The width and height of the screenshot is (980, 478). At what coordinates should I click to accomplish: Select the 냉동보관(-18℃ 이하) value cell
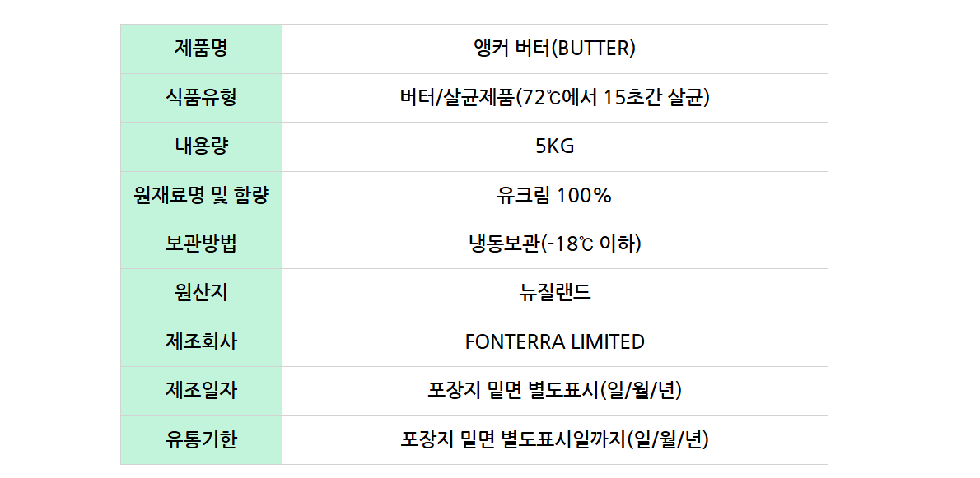point(554,244)
